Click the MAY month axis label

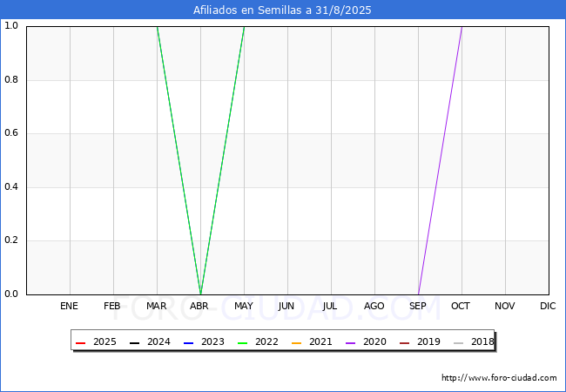[244, 306]
